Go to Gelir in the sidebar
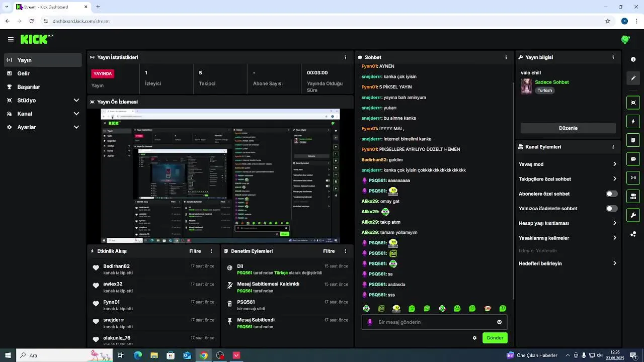 [43, 73]
